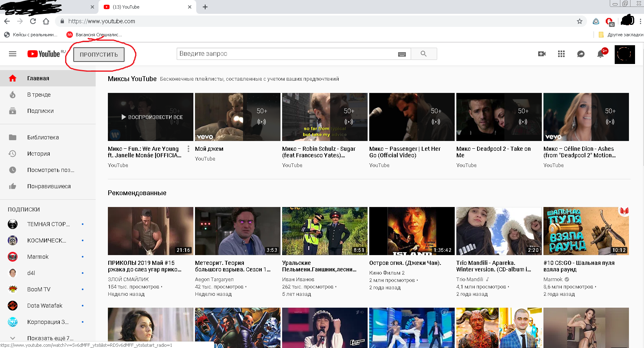Open 'История' in the sidebar
Viewport: 644px width, 348px height.
(39, 154)
